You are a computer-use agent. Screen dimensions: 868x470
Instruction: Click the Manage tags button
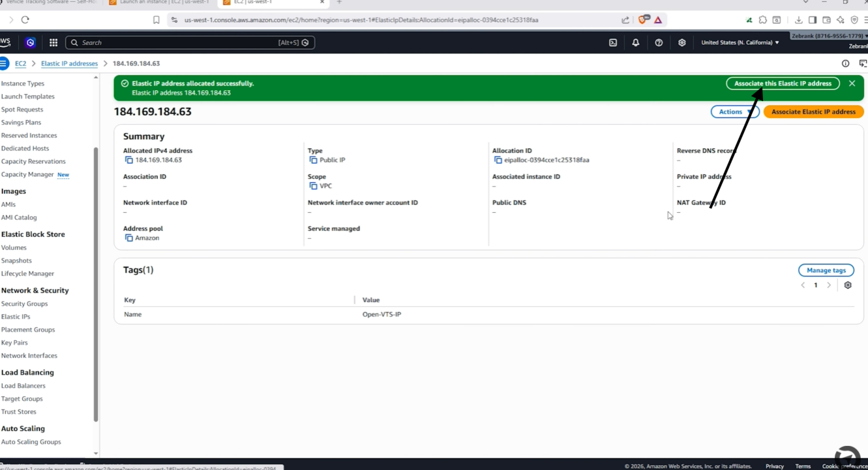pos(826,270)
